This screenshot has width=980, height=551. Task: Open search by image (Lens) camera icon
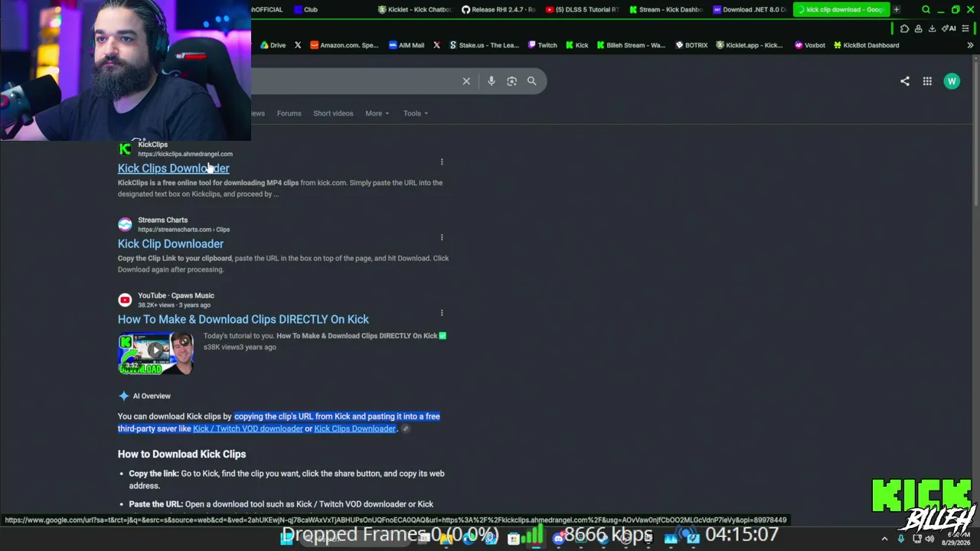coord(511,81)
